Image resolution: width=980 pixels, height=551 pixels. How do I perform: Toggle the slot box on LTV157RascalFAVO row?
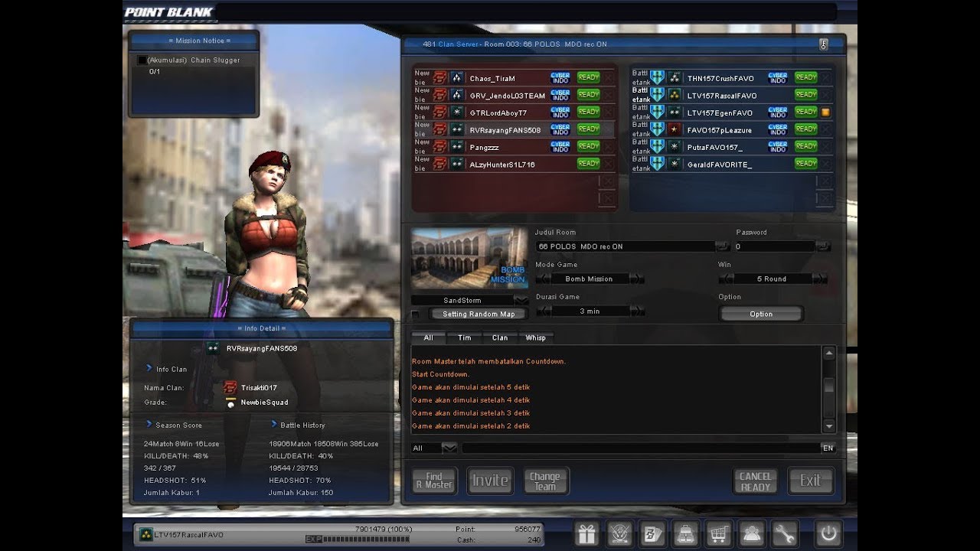tap(826, 95)
